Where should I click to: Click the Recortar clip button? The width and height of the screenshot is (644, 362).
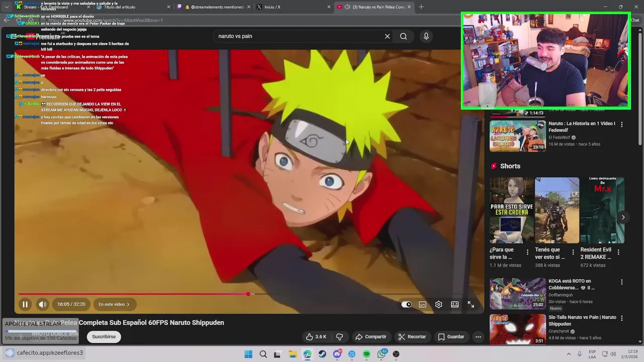point(412,337)
